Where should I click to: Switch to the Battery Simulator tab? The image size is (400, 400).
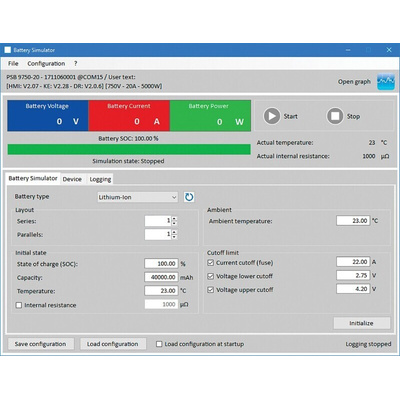(33, 178)
